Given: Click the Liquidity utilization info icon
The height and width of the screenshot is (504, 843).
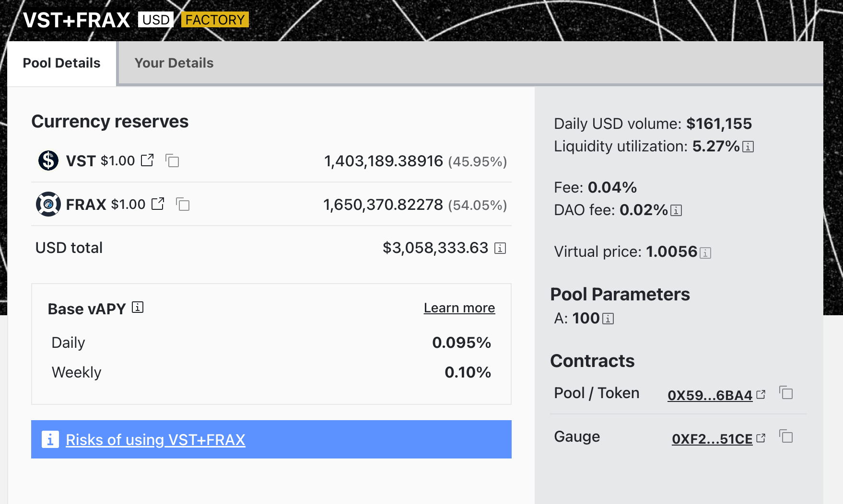Looking at the screenshot, I should [748, 147].
